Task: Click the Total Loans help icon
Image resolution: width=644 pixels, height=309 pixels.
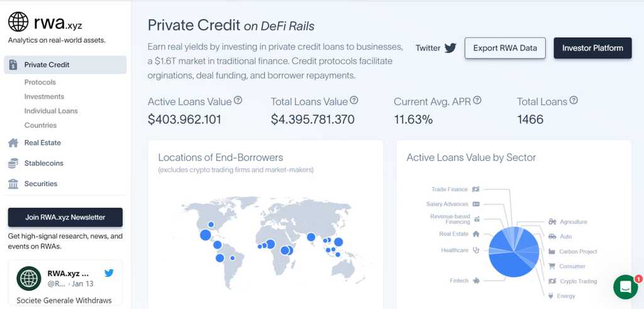Action: [574, 101]
